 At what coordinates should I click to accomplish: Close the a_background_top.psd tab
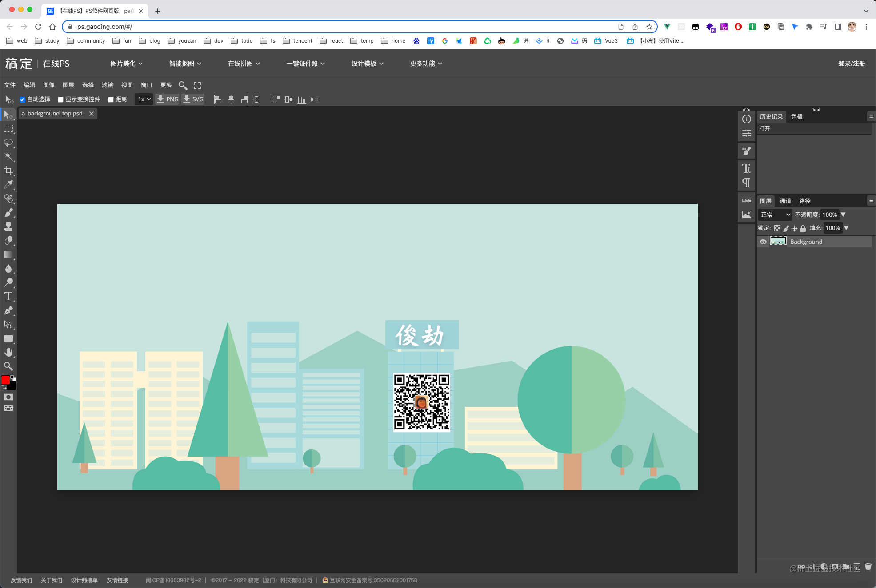coord(92,114)
